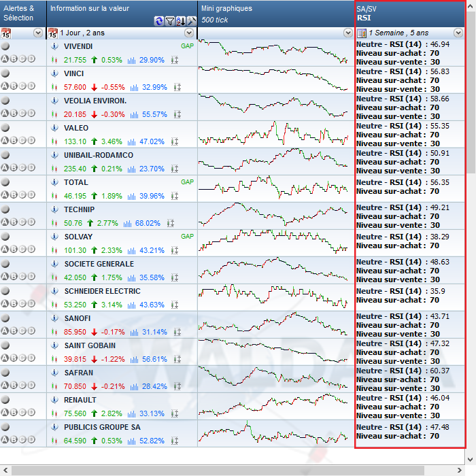Click the refresh icon in Information header

point(158,21)
